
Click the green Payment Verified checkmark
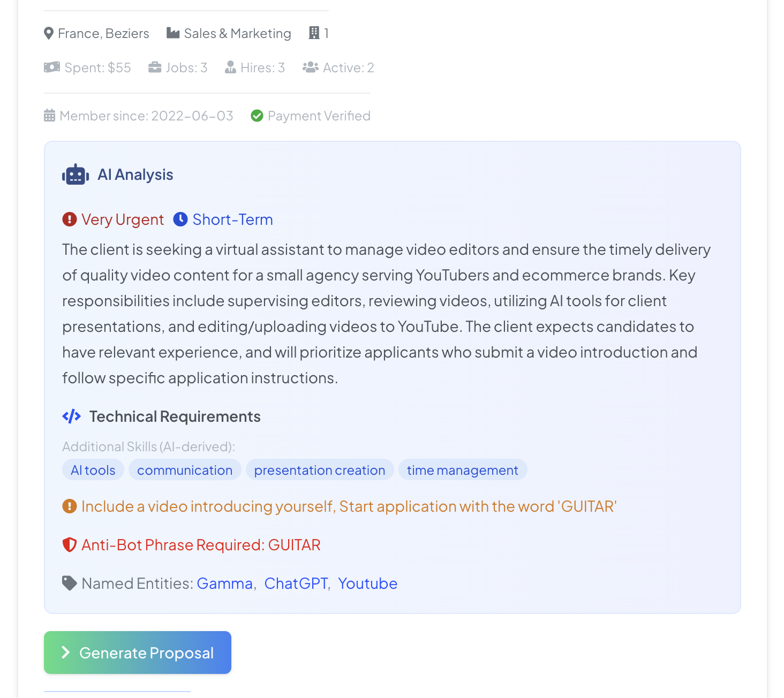257,116
